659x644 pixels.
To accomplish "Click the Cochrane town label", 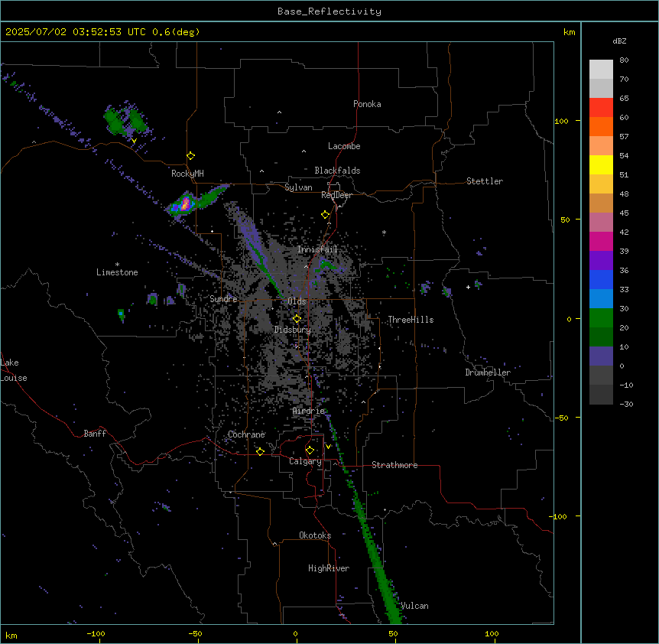I will click(246, 434).
